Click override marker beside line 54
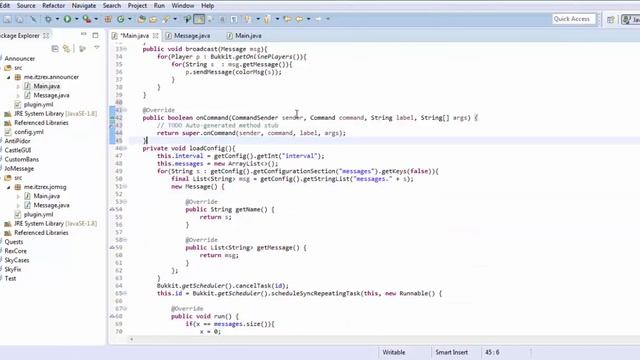The width and height of the screenshot is (640, 360). click(112, 209)
